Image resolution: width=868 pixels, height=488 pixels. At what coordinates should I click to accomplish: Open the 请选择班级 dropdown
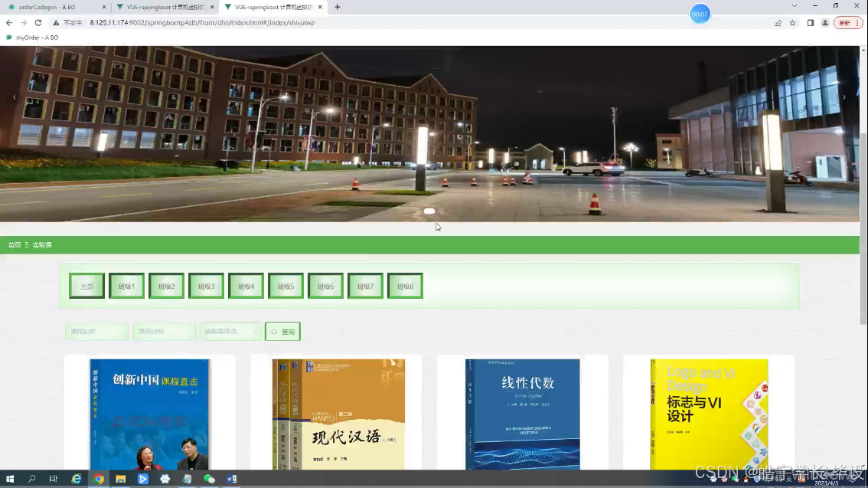(x=231, y=331)
